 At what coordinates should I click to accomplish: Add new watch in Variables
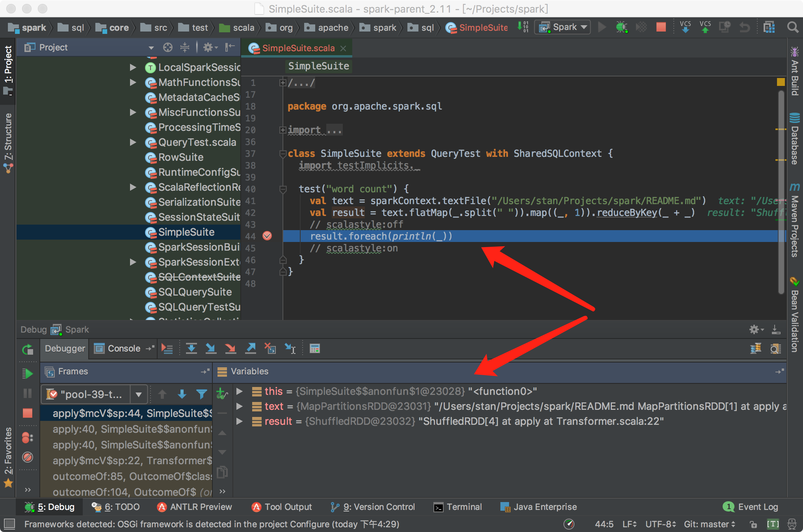coord(222,392)
